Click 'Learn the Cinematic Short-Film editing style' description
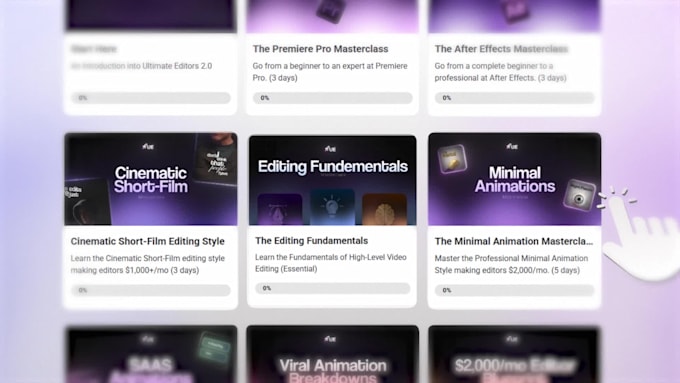 (x=147, y=264)
